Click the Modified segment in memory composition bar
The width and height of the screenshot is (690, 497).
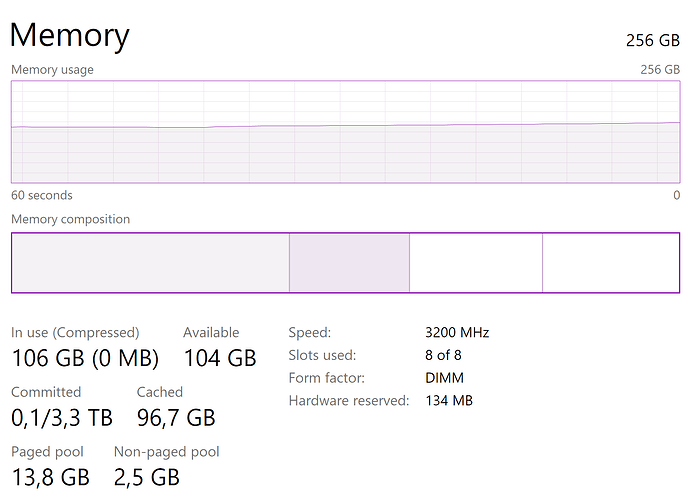[x=349, y=263]
